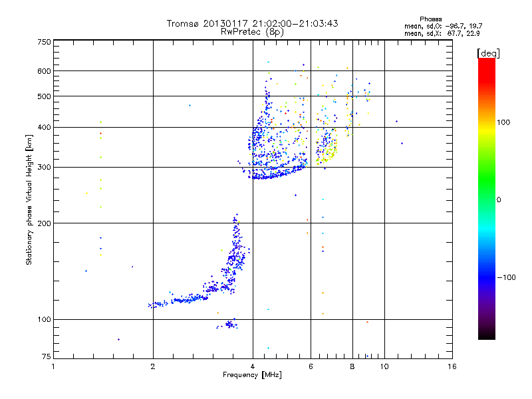Click the y-axis tick label "750"
This screenshot has height=399, width=532.
(44, 42)
